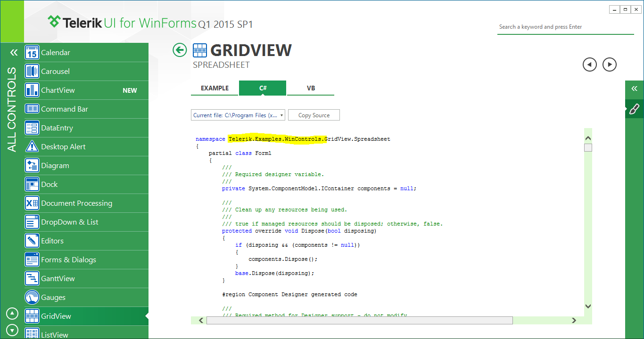Open the GanttView icon
The height and width of the screenshot is (339, 644).
[32, 278]
